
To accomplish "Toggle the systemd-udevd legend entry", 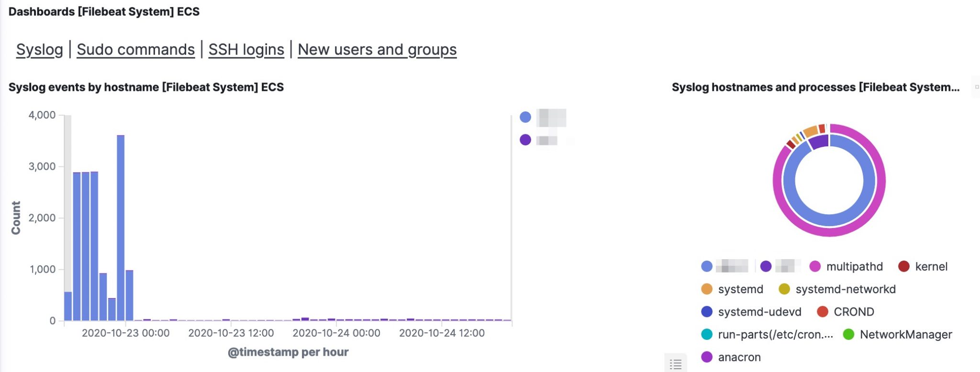I will [x=706, y=312].
